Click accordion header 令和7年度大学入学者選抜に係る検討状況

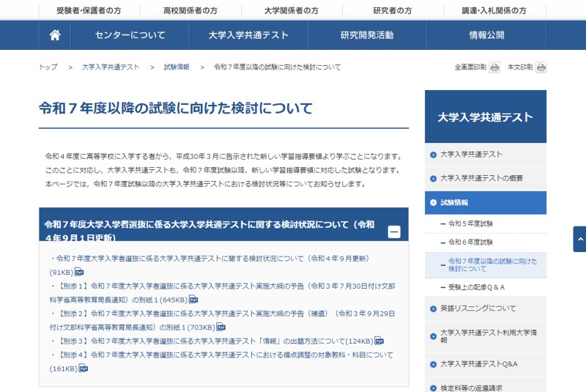coord(224,225)
